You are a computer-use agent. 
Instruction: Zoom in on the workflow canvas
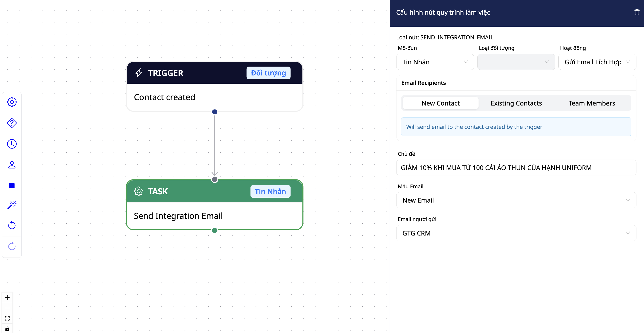[x=7, y=297]
